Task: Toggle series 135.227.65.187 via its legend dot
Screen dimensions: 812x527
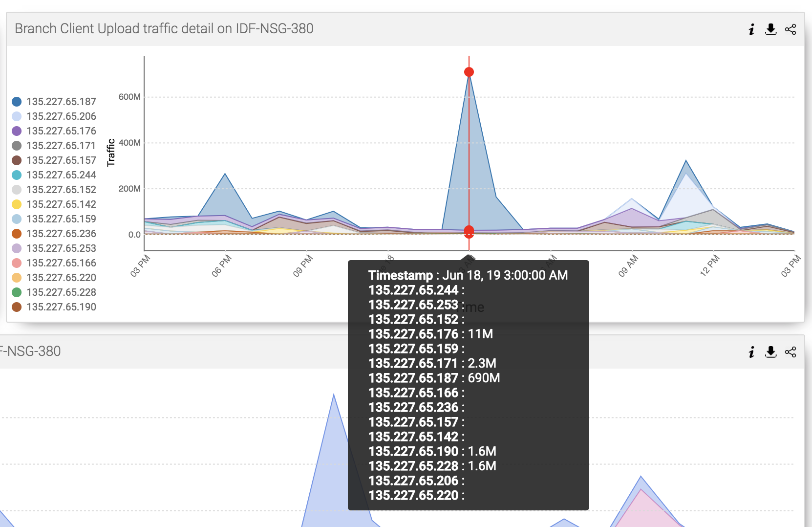Action: (16, 101)
